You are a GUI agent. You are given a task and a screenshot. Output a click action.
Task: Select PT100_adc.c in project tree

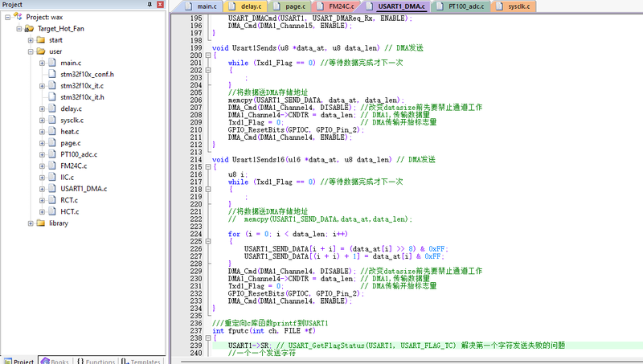[79, 154]
